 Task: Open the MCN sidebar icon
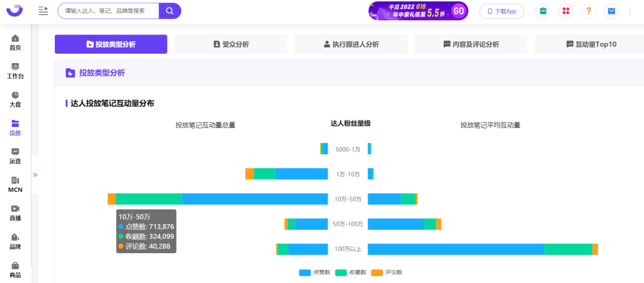coord(15,181)
